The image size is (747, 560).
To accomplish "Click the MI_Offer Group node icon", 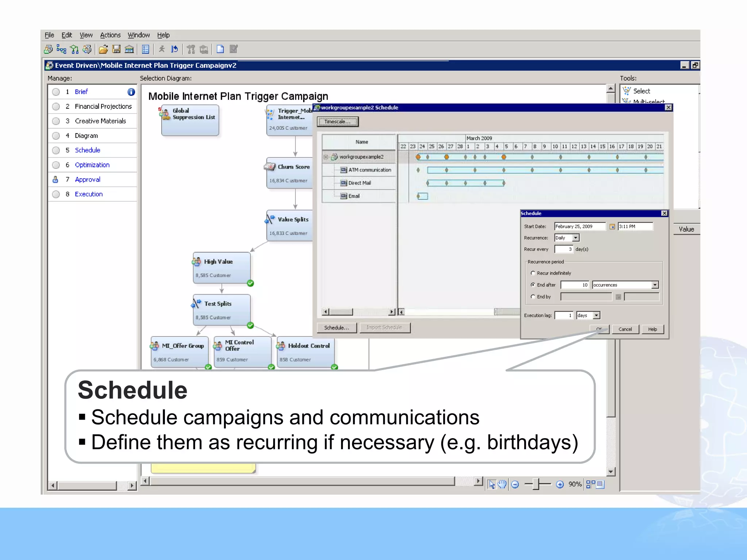I will pyautogui.click(x=154, y=346).
